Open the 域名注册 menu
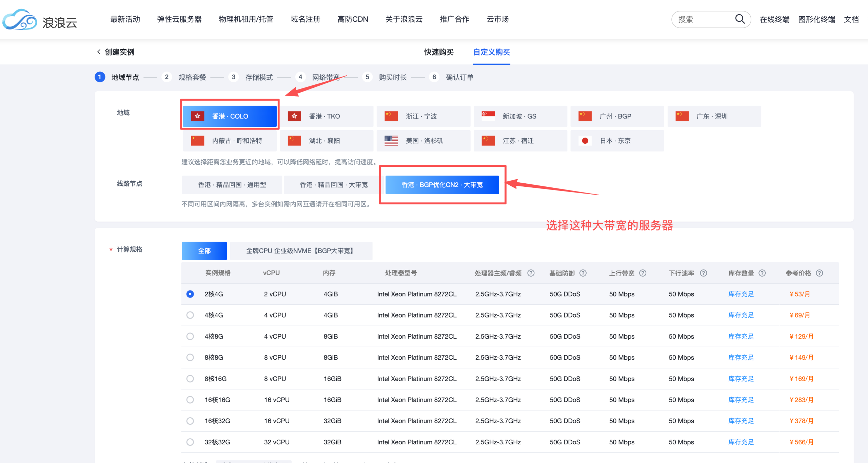 pyautogui.click(x=305, y=19)
